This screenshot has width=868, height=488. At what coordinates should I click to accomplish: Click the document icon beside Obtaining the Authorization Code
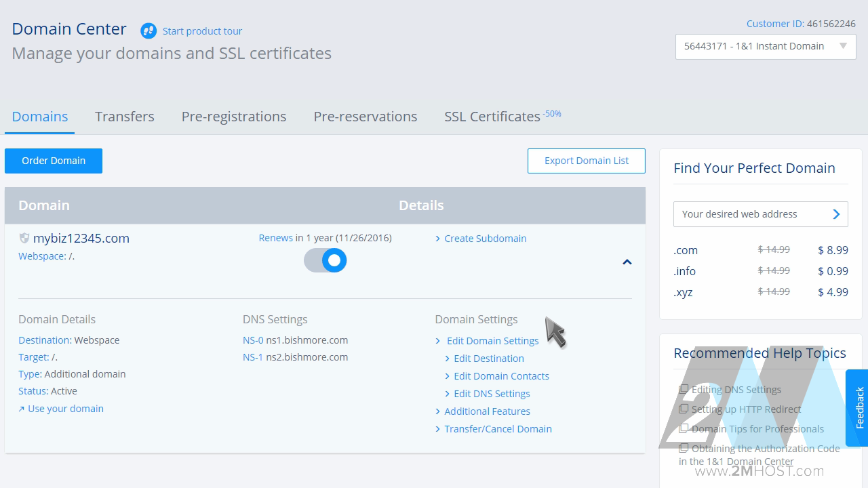(684, 448)
